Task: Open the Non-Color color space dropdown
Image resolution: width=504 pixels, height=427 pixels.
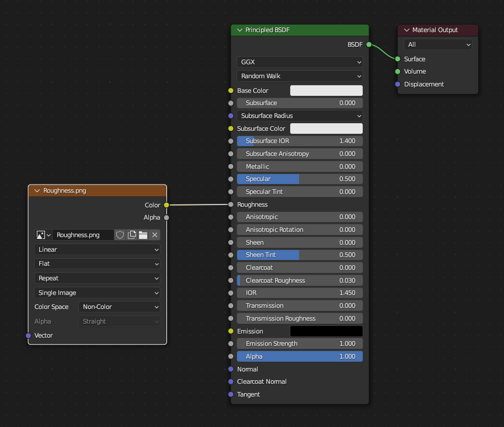Action: pyautogui.click(x=119, y=307)
